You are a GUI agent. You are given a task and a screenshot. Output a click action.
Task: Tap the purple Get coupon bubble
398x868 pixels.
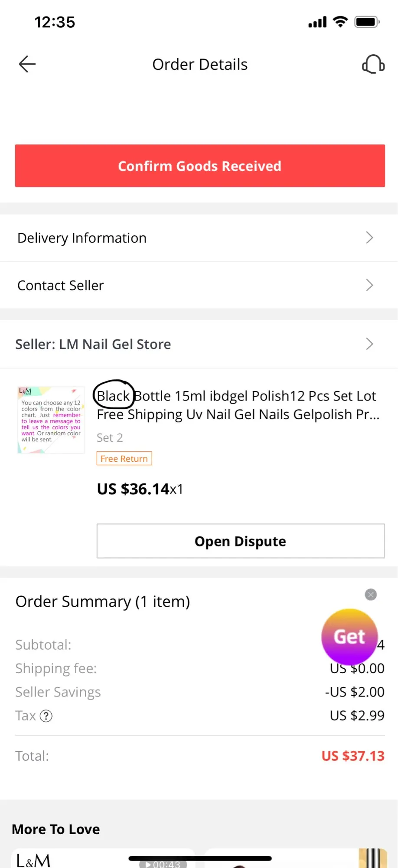[349, 637]
